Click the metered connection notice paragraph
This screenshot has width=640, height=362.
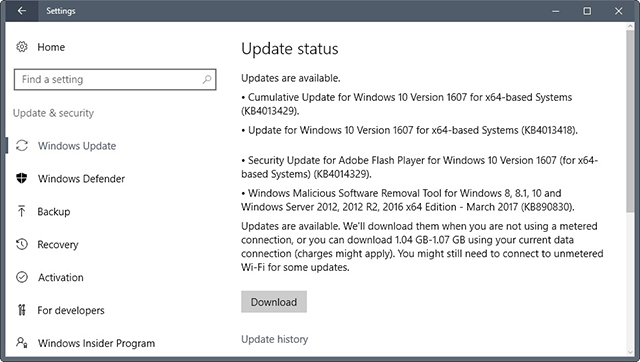(422, 247)
